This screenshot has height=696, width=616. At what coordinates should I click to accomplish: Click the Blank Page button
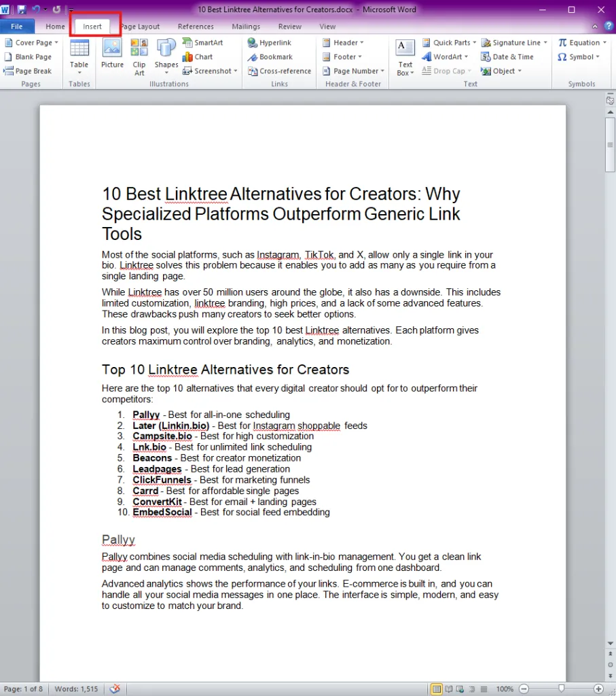coord(28,57)
